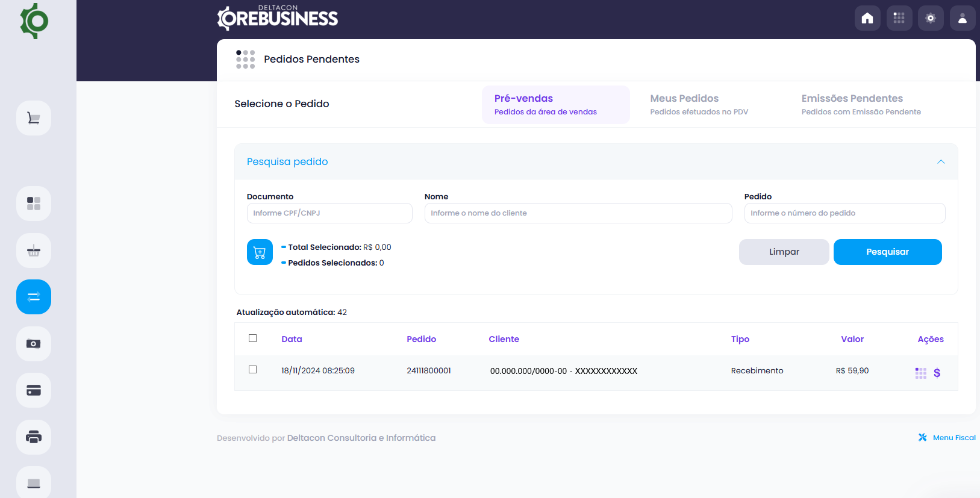Toggle the select-all checkbox in table header
This screenshot has height=498, width=980.
(x=253, y=338)
